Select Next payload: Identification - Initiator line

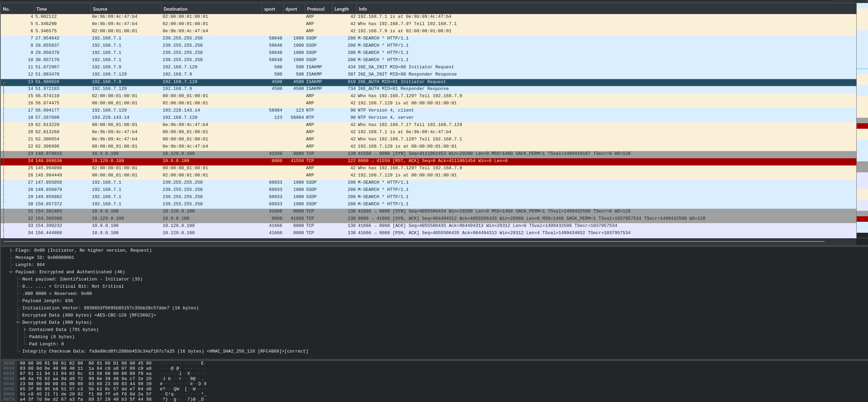82,279
